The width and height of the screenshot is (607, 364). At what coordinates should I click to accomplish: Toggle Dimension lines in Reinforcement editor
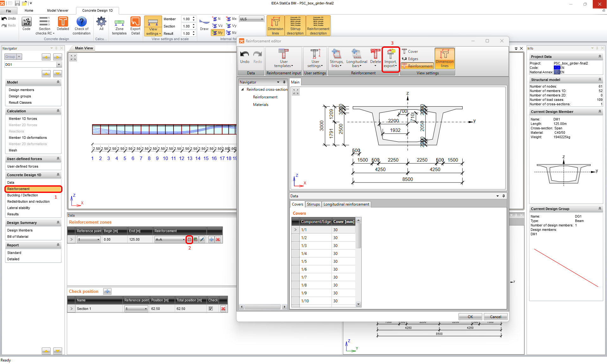(445, 58)
